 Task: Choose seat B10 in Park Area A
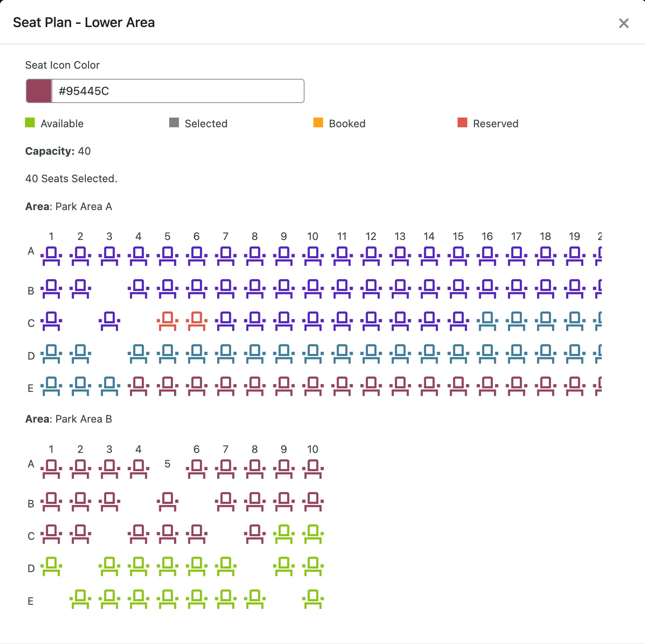click(x=313, y=288)
